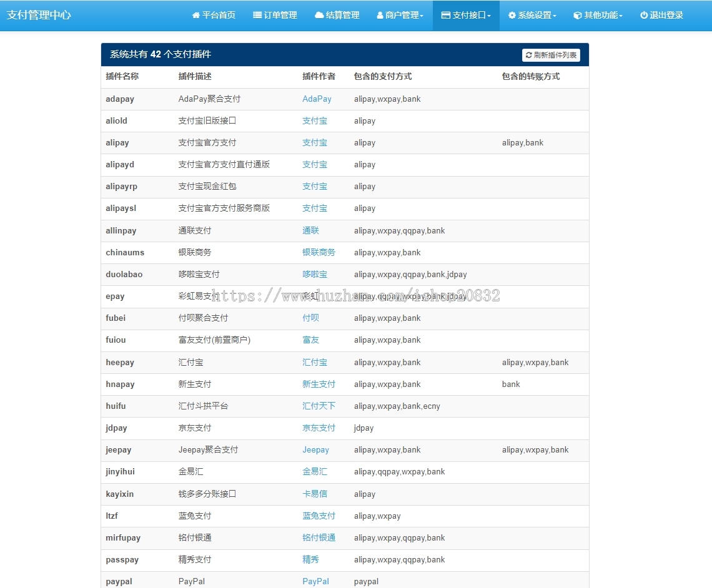Open the 新生支付 author link
Screen dimensions: 712x588
coord(319,385)
